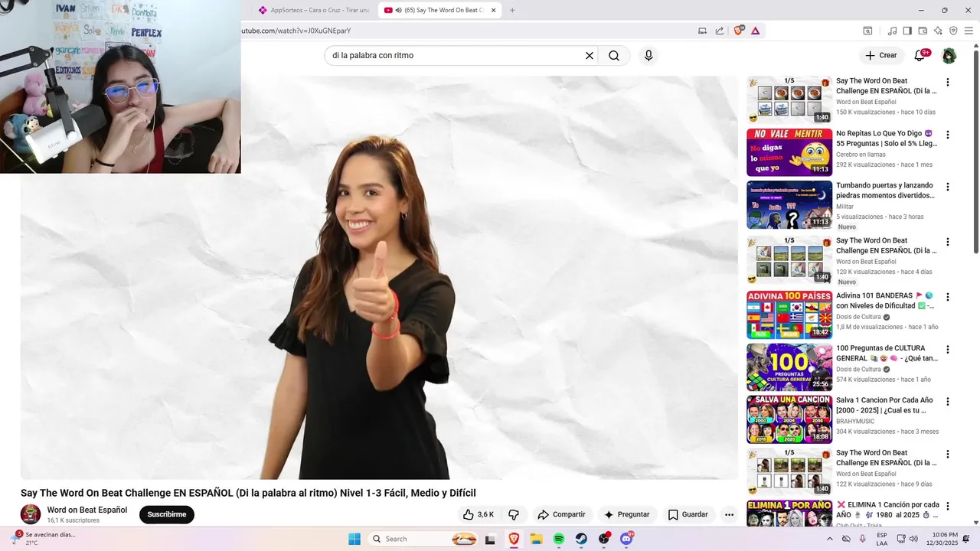Open the Brave VPN shield icon
This screenshot has width=980, height=551.
(953, 31)
